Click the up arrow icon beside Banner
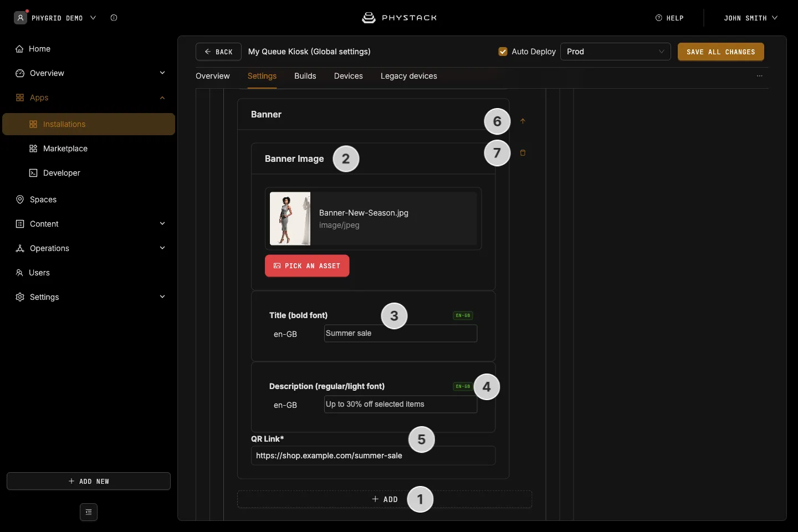The width and height of the screenshot is (798, 532). 523,121
